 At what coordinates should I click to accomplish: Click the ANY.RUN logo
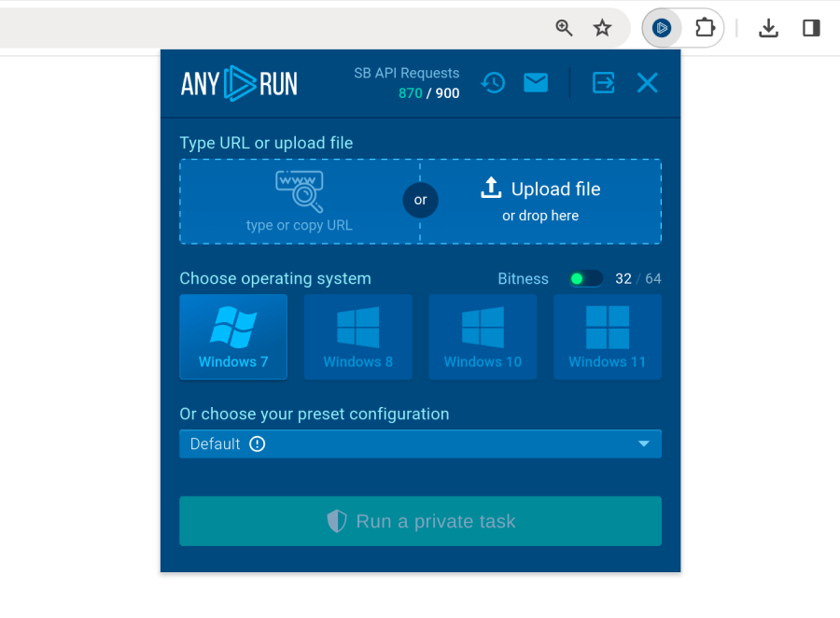(x=239, y=84)
